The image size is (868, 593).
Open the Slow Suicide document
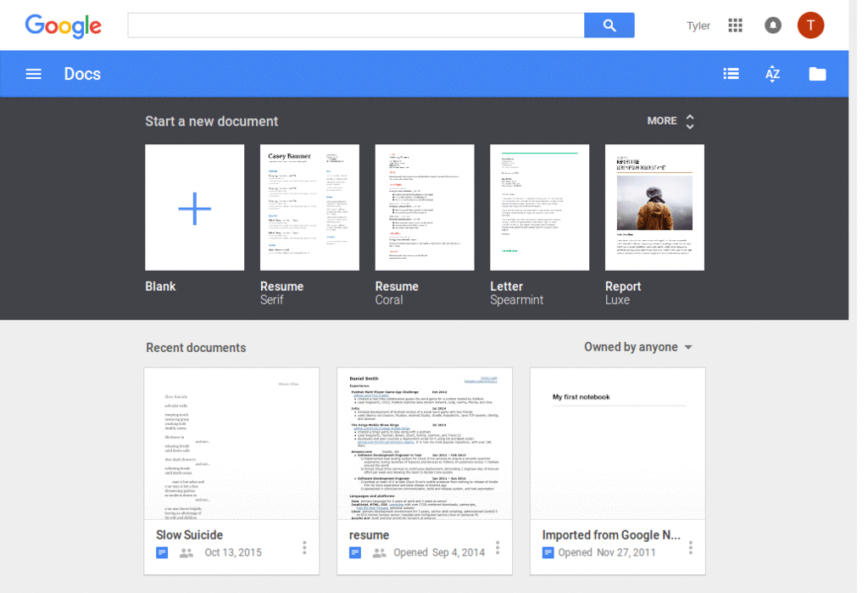[x=231, y=445]
